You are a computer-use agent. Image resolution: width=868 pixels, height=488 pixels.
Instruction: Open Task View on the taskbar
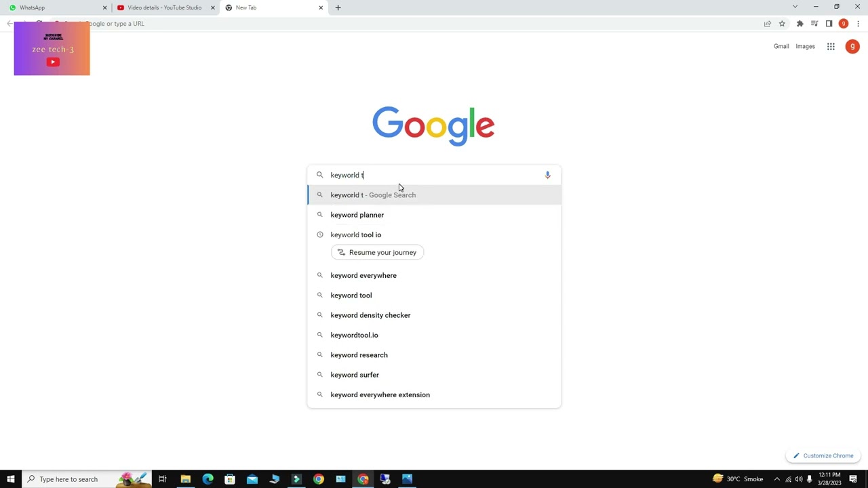[x=163, y=479]
